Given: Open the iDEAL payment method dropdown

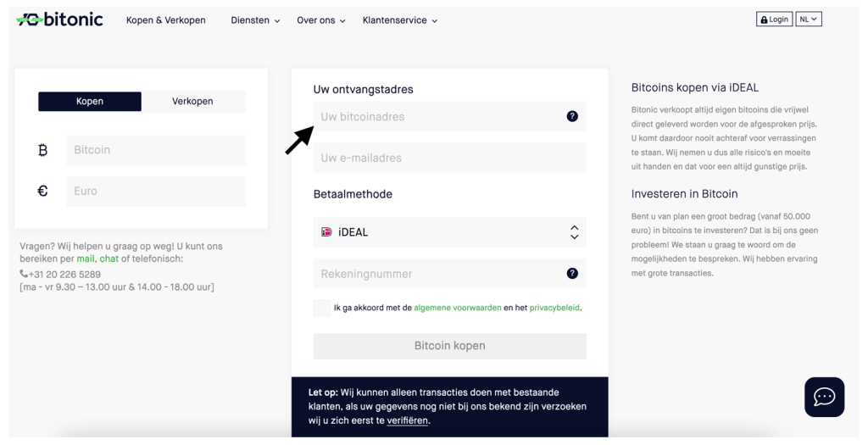Looking at the screenshot, I should pos(449,232).
